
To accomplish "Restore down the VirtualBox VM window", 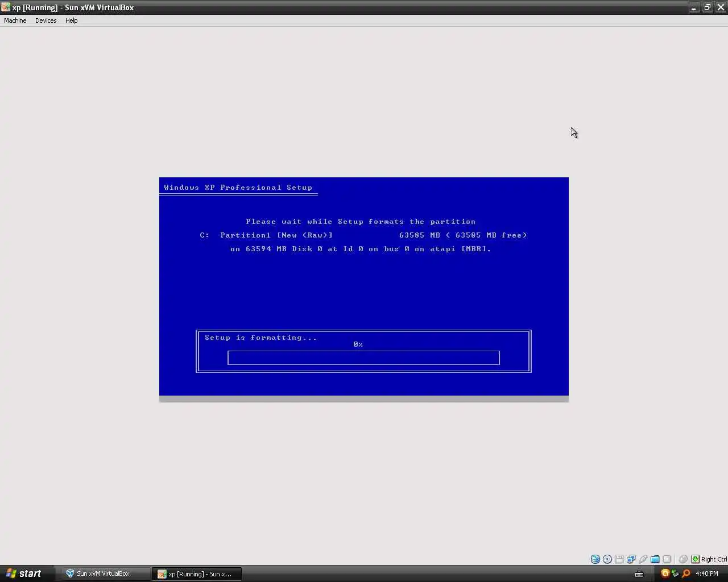I will pyautogui.click(x=708, y=7).
